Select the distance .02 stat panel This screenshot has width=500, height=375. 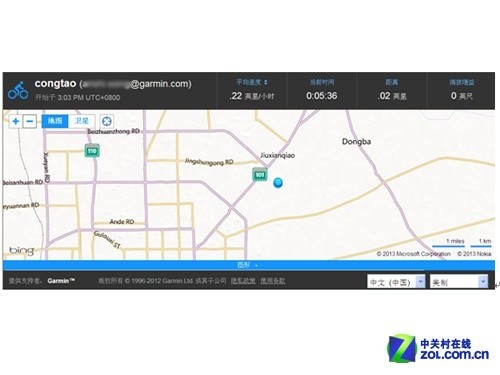tap(392, 91)
